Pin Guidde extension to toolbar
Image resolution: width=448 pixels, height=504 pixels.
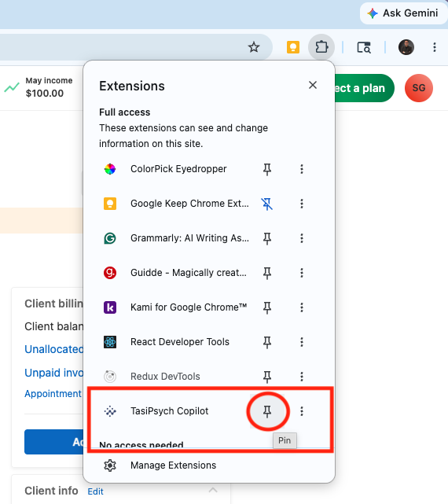point(267,273)
